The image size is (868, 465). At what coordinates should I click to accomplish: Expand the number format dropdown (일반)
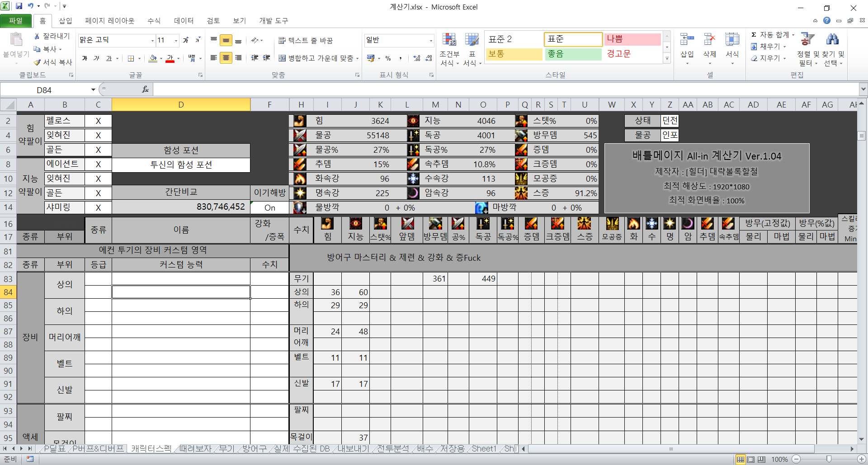pyautogui.click(x=430, y=41)
